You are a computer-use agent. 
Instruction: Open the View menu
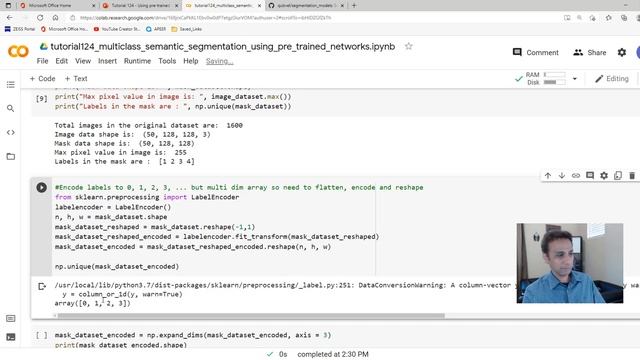(x=83, y=61)
